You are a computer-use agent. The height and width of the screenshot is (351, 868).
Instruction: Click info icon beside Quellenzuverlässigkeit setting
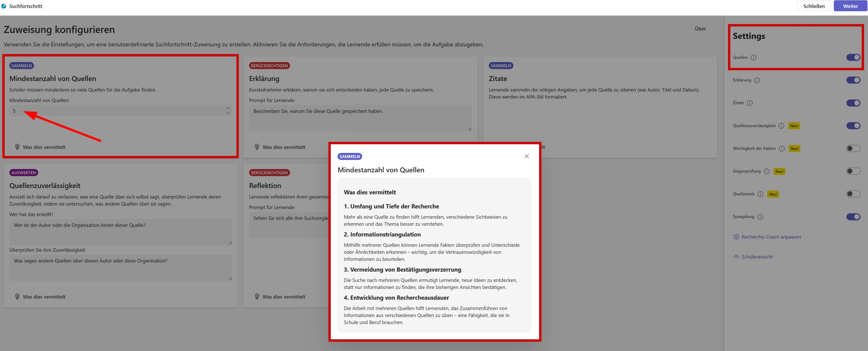781,126
